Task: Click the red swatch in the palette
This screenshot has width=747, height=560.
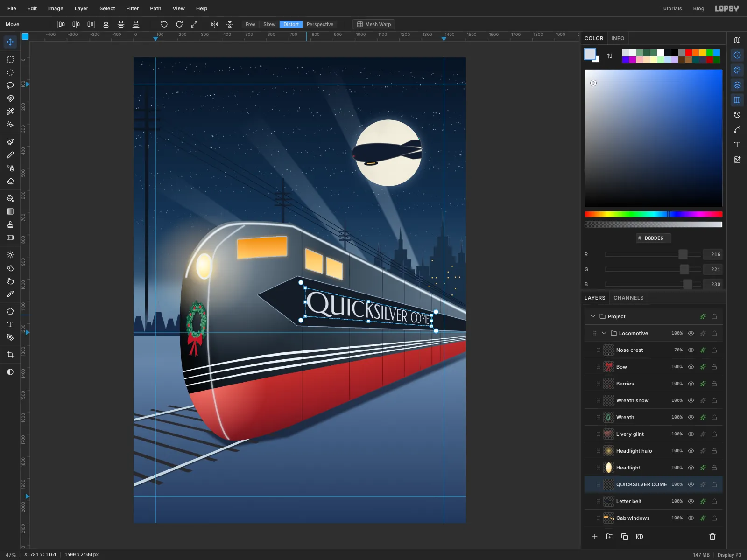Action: [x=689, y=53]
